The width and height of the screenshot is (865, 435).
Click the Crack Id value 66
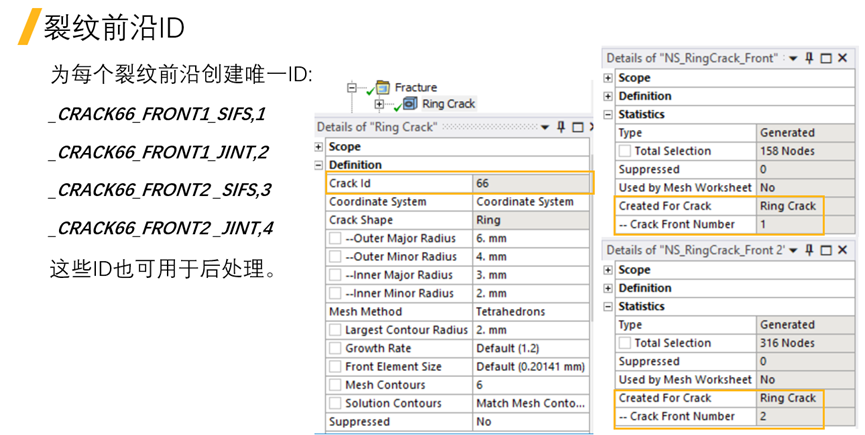tap(532, 183)
